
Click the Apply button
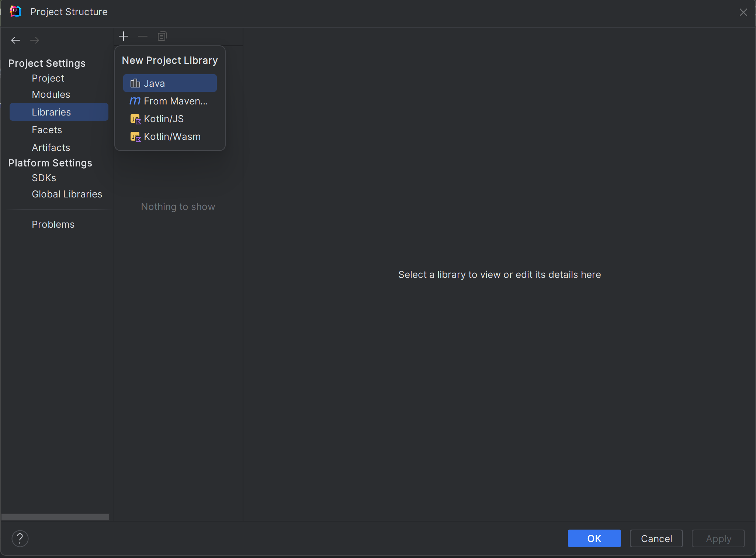(x=718, y=539)
